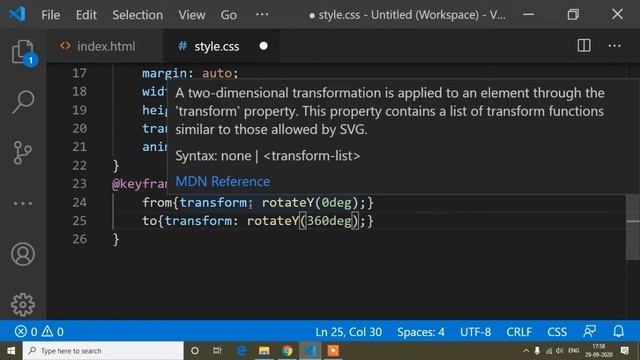The image size is (640, 360).
Task: Show hidden system tray icons
Action: point(526,351)
